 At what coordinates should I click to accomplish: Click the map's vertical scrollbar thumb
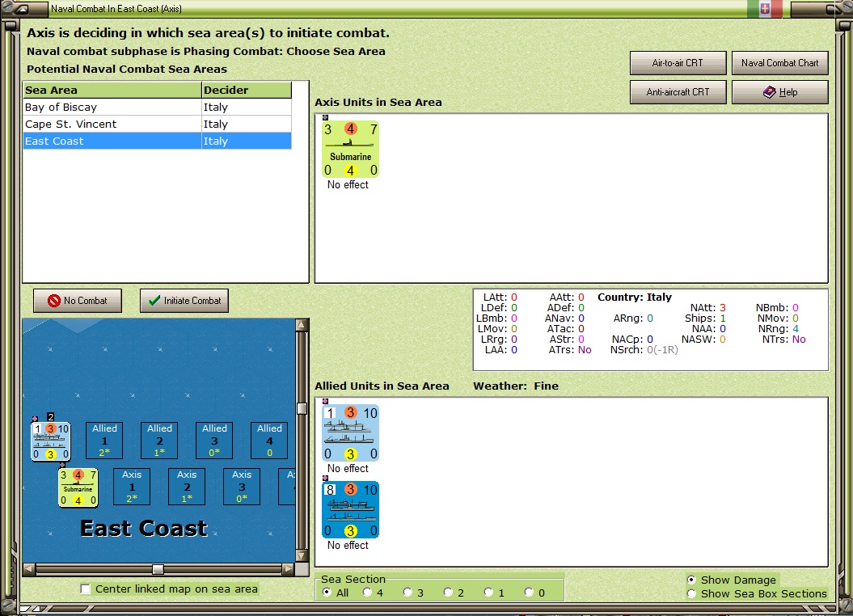click(x=302, y=408)
